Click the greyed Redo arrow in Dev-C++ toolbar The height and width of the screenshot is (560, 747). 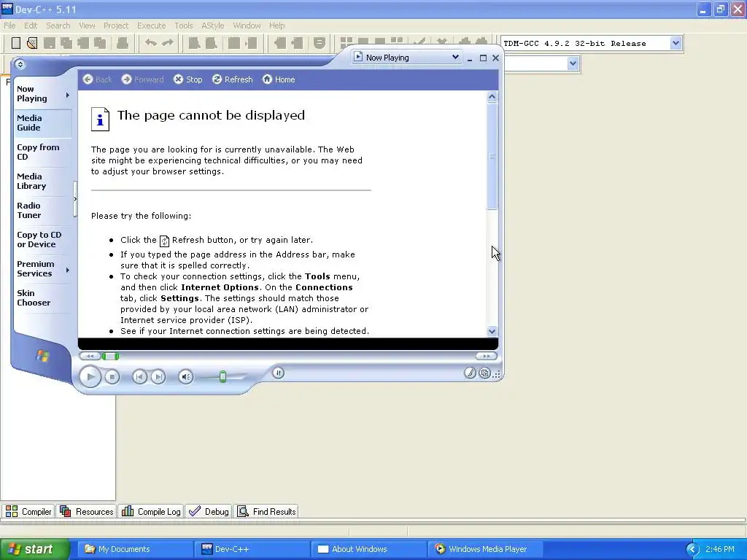tap(168, 43)
